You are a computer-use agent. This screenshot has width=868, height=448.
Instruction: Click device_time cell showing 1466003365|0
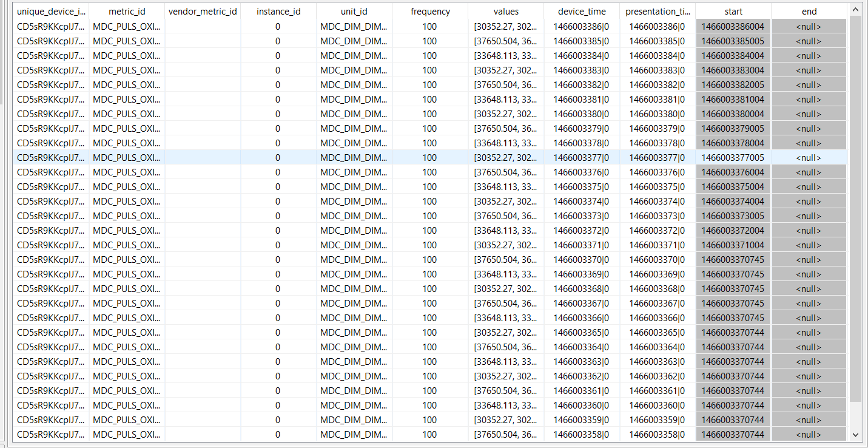pyautogui.click(x=582, y=333)
